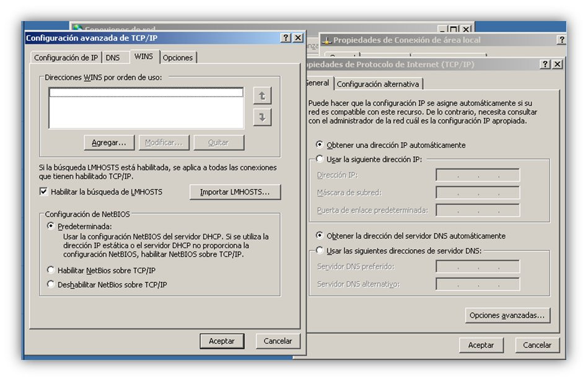Image resolution: width=588 pixels, height=381 pixels.
Task: Switch to the Configuración de IP tab
Action: click(66, 58)
